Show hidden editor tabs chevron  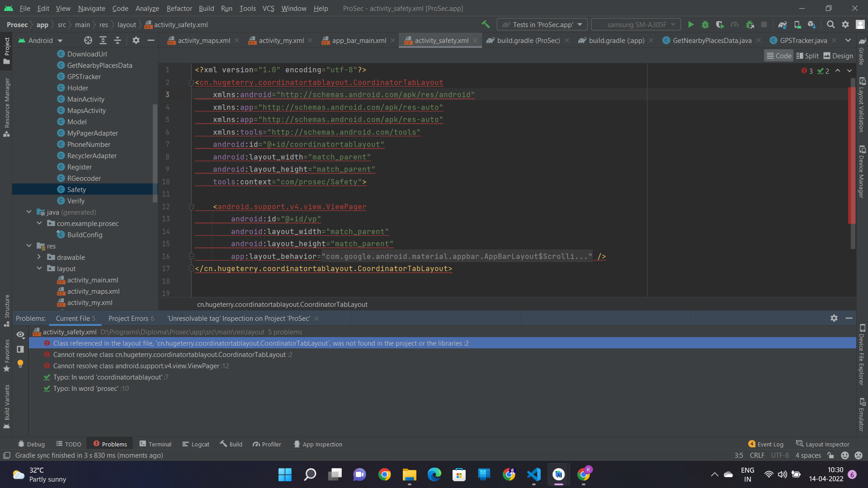coord(848,40)
